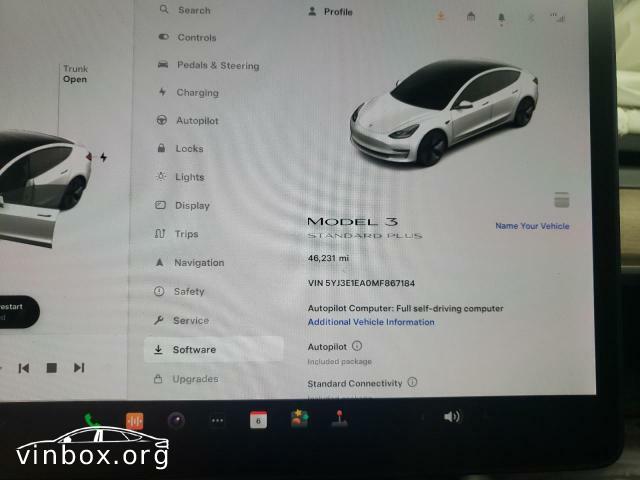Skip to next media track
Screen dimensions: 640x480
point(79,368)
